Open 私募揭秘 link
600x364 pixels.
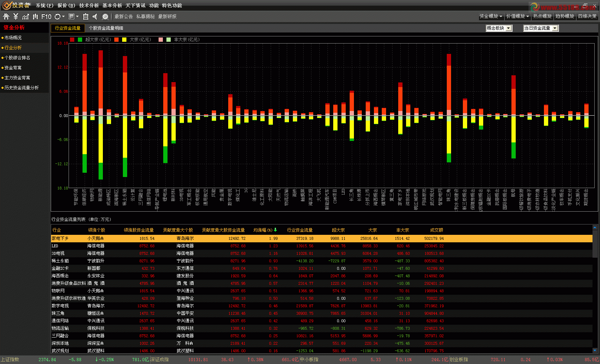pyautogui.click(x=145, y=16)
